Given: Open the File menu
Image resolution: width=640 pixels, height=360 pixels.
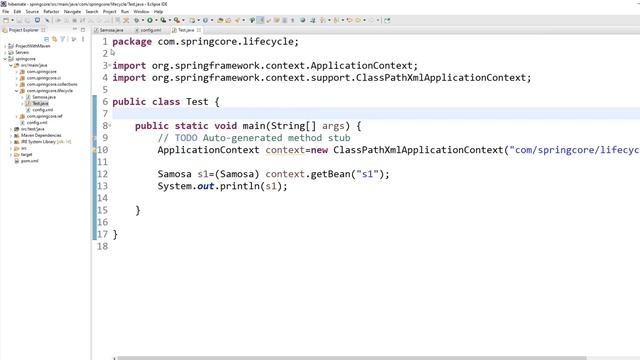Looking at the screenshot, I should (5, 12).
